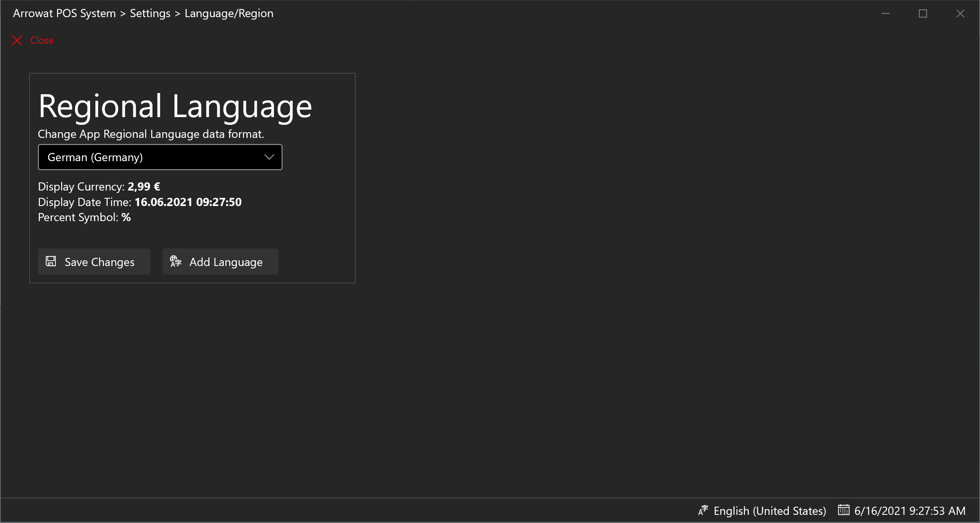Close the window with title bar X
The height and width of the screenshot is (523, 980).
(x=960, y=13)
